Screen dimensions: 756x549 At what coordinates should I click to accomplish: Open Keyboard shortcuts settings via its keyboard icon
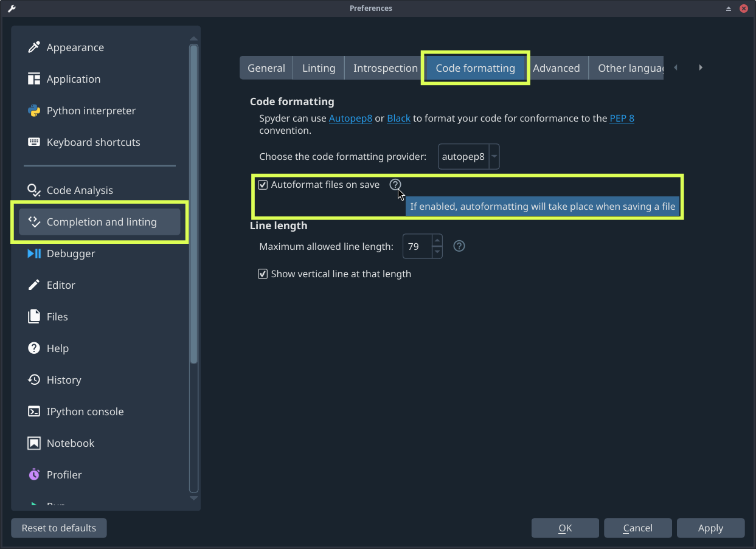coord(34,142)
